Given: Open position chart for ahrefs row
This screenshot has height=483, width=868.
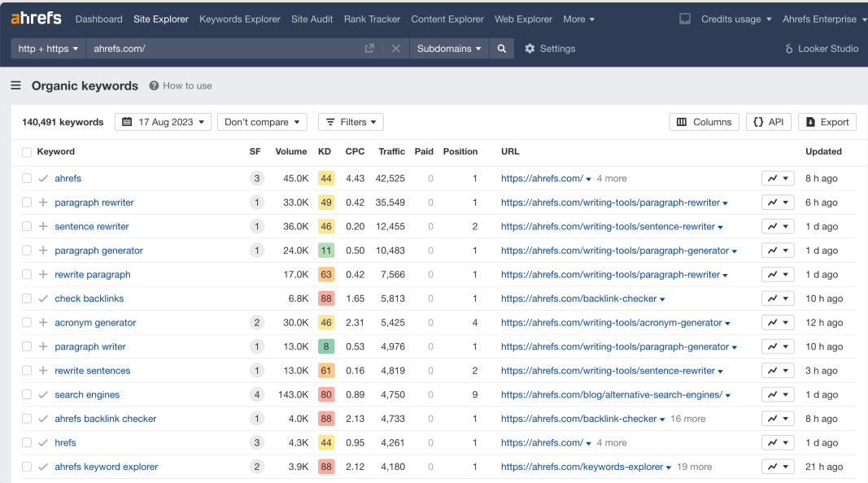Looking at the screenshot, I should pos(778,178).
